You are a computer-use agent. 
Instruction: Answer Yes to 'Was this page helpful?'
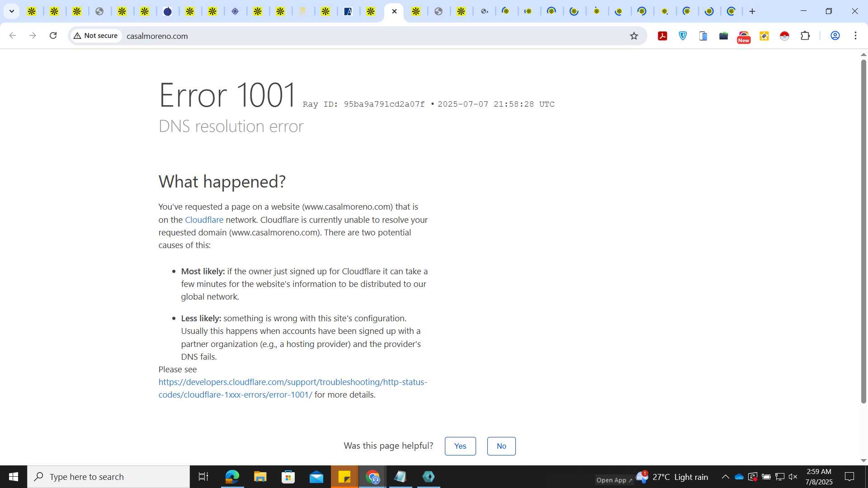(460, 446)
